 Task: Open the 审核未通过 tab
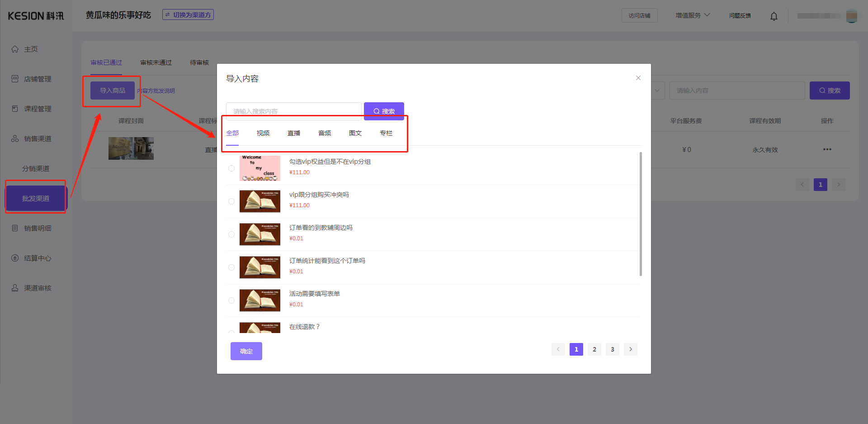coord(156,62)
